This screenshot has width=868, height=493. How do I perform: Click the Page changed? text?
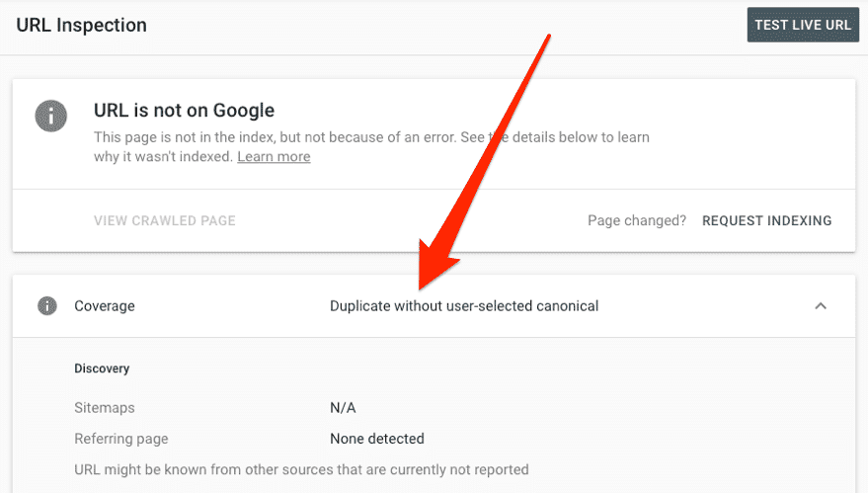coord(636,220)
